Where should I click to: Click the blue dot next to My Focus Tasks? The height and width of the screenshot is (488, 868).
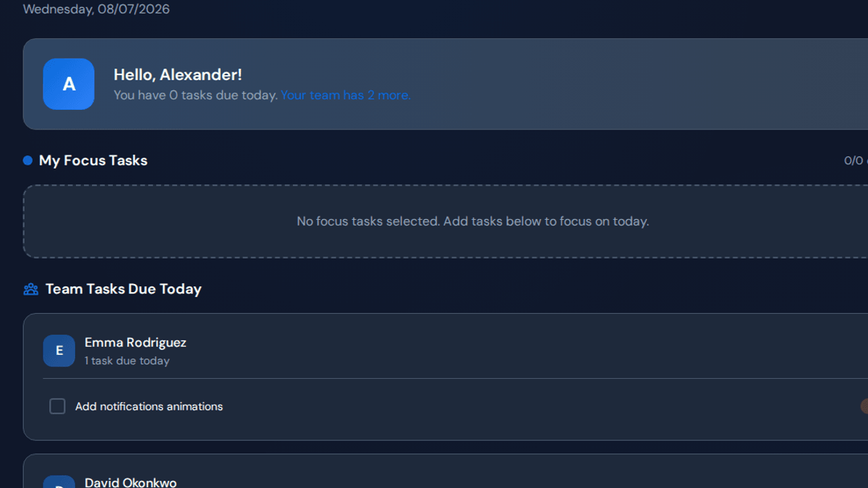[27, 160]
